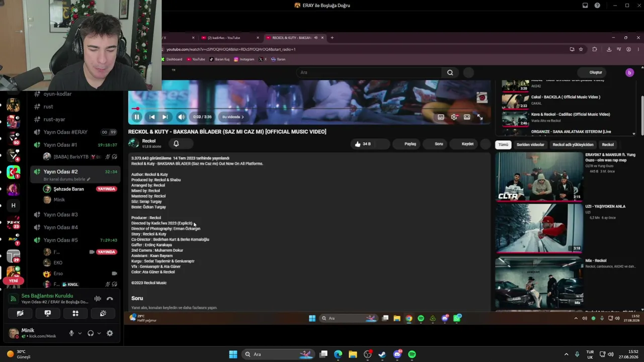
Task: Like the video with 34 B likes
Action: (363, 144)
